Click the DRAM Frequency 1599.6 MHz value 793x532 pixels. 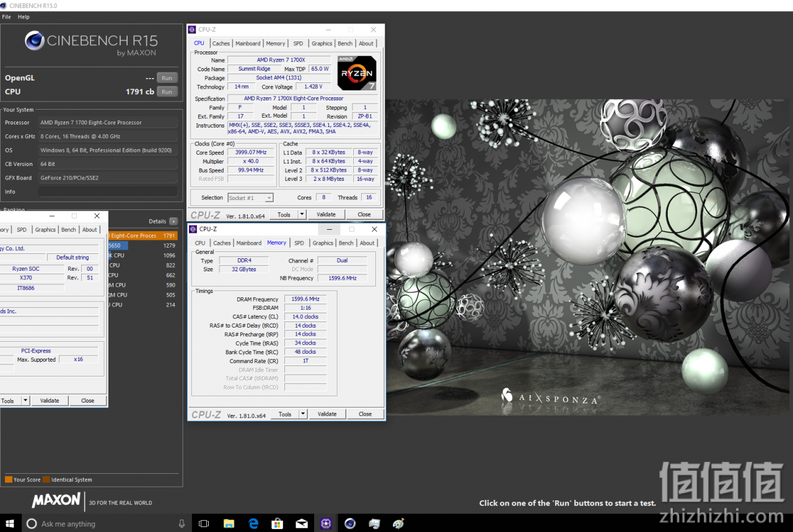[305, 299]
